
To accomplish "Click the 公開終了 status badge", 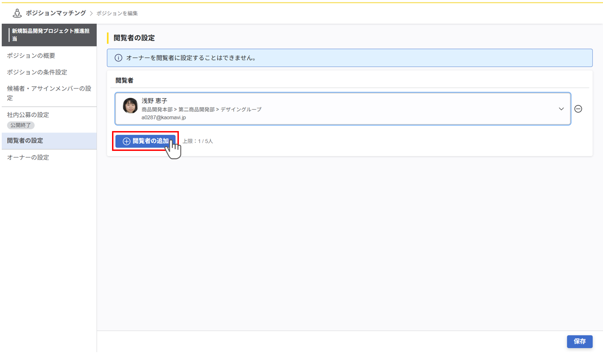I will click(x=21, y=125).
